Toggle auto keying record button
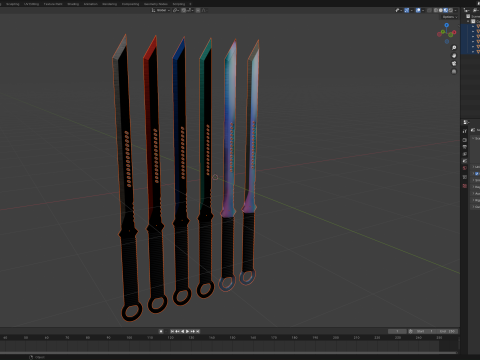 [161, 331]
